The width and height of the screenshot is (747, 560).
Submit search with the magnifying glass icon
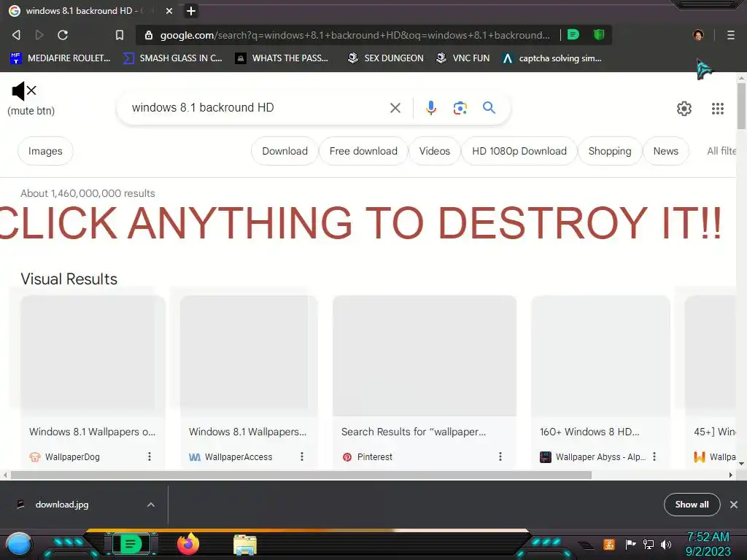pyautogui.click(x=489, y=108)
